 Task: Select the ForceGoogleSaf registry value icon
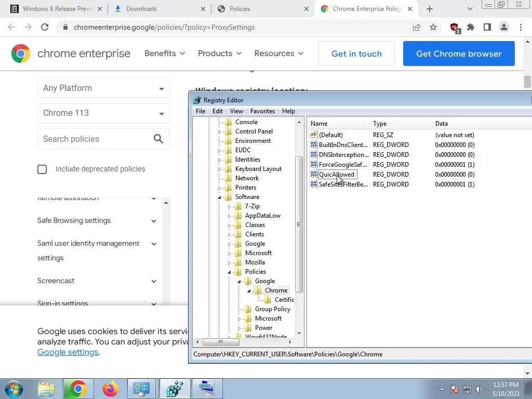coord(314,165)
